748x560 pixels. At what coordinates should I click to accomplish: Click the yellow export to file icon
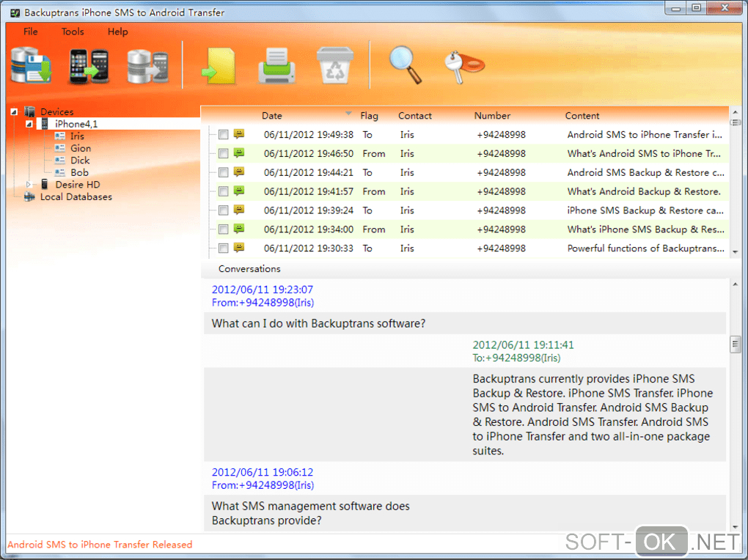(219, 66)
